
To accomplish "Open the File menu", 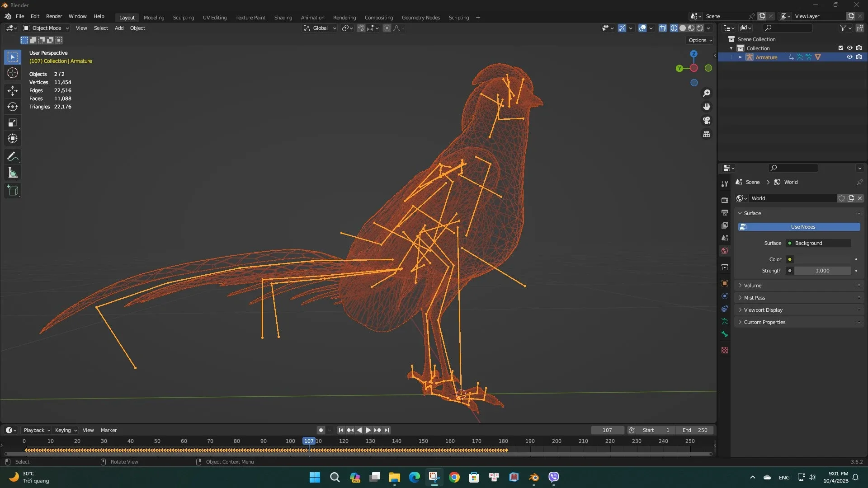I will (x=20, y=16).
